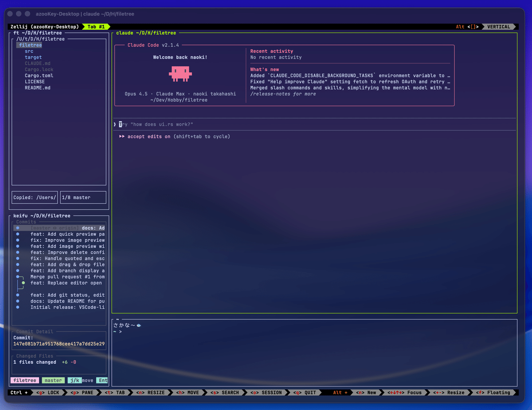The image size is (532, 410).
Task: Click the blue dot next to Merge pull request
Action: [x=18, y=276]
